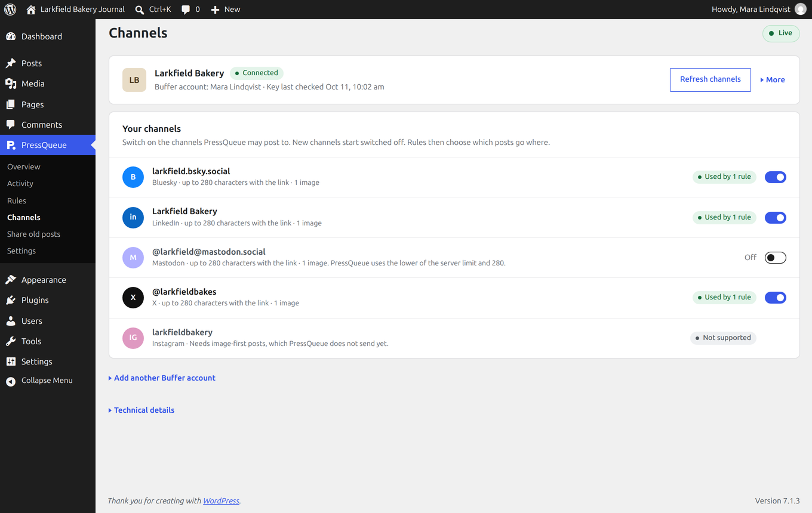Screen dimensions: 812x513
Task: Open Tools in sidebar
Action: pos(48,341)
